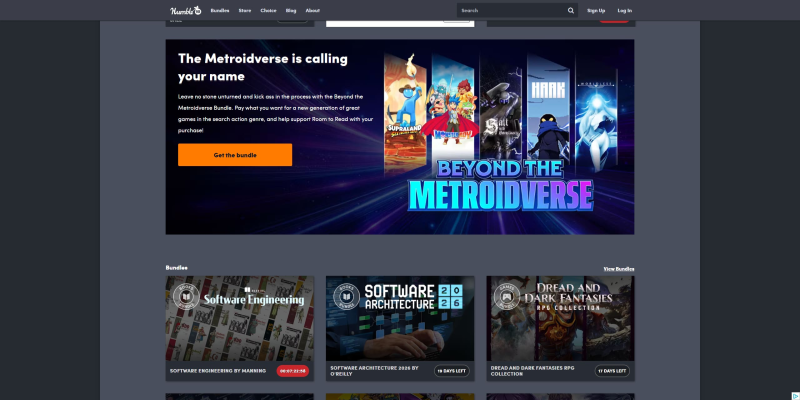Click 'Software Engineering by Manning' title
The width and height of the screenshot is (800, 400).
pyautogui.click(x=218, y=370)
